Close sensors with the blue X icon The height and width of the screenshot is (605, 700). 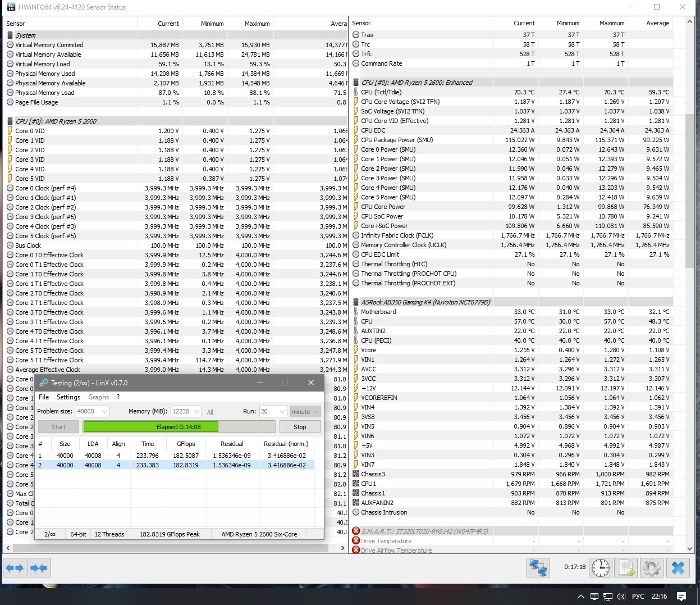tap(678, 567)
